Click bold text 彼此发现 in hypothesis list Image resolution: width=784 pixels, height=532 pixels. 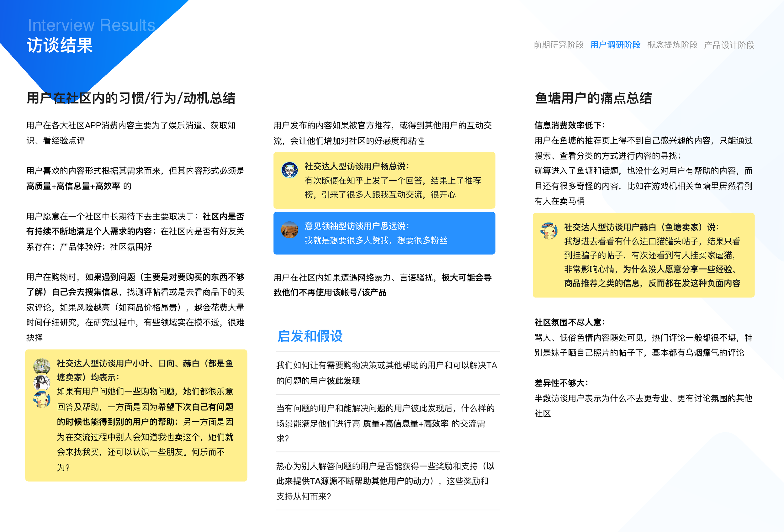pyautogui.click(x=343, y=381)
